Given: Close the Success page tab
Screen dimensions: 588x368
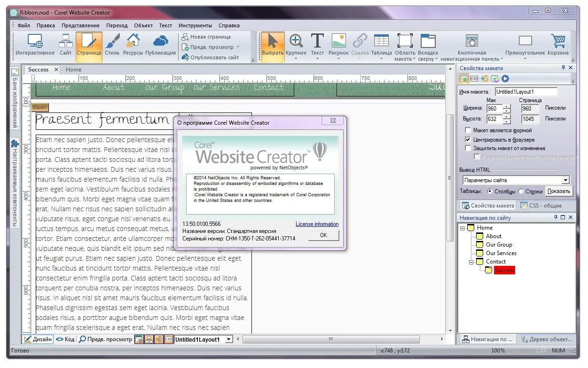Looking at the screenshot, I should coord(56,70).
